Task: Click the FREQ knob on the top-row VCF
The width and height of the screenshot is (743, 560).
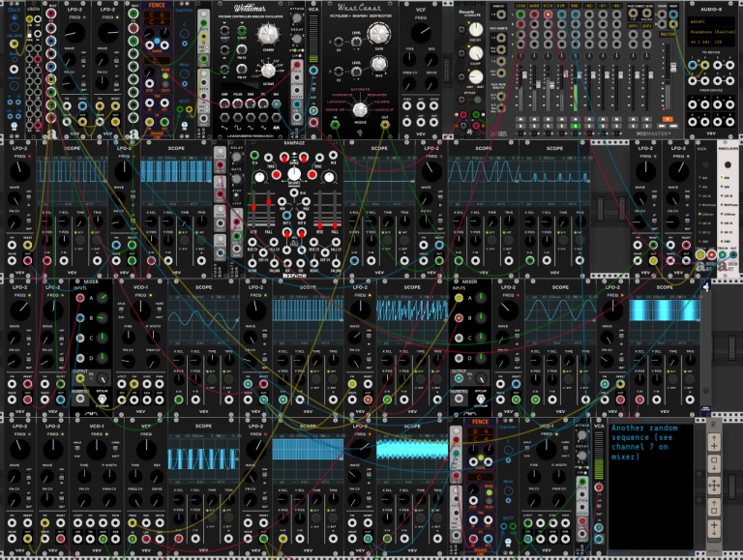Action: 421,33
